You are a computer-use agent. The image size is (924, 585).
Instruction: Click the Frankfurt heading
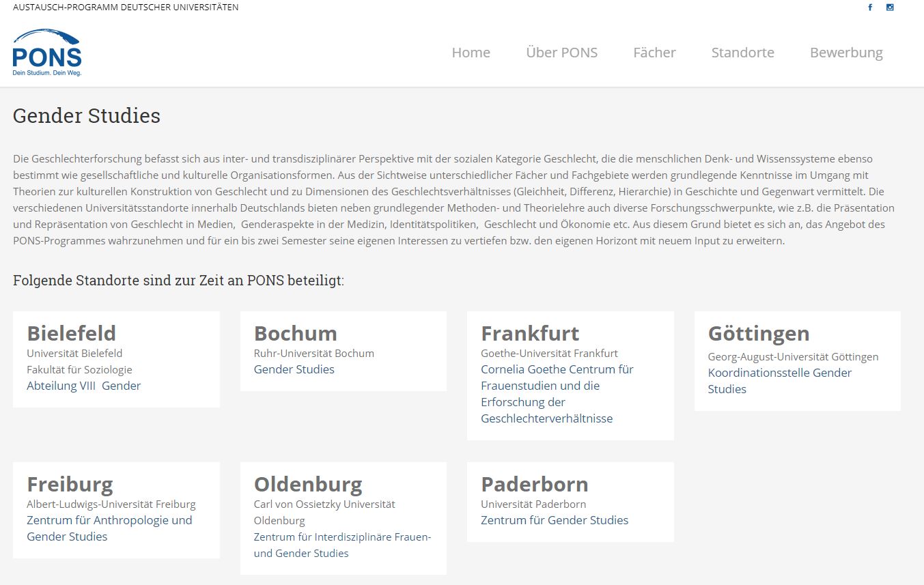coord(530,333)
